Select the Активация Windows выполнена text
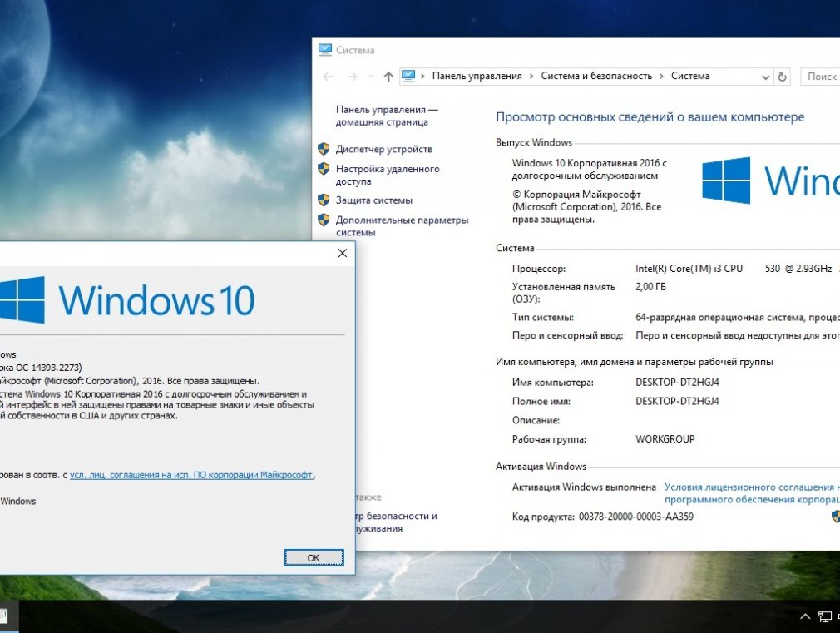 tap(584, 487)
